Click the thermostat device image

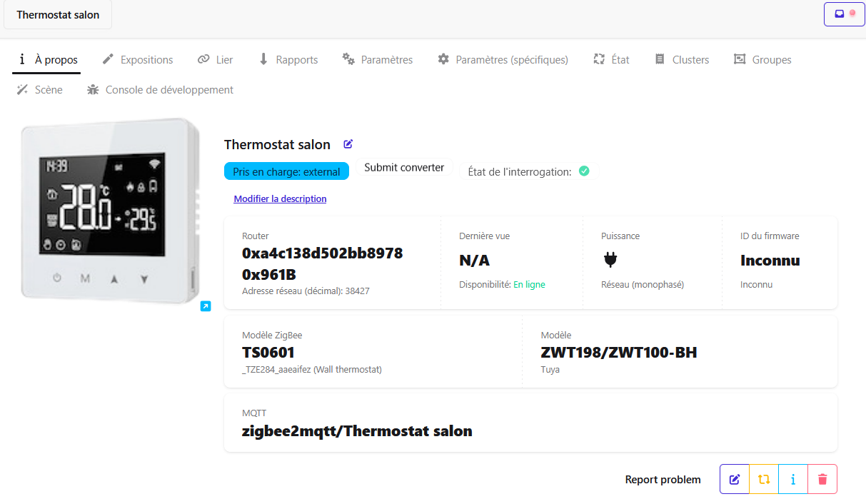point(110,211)
